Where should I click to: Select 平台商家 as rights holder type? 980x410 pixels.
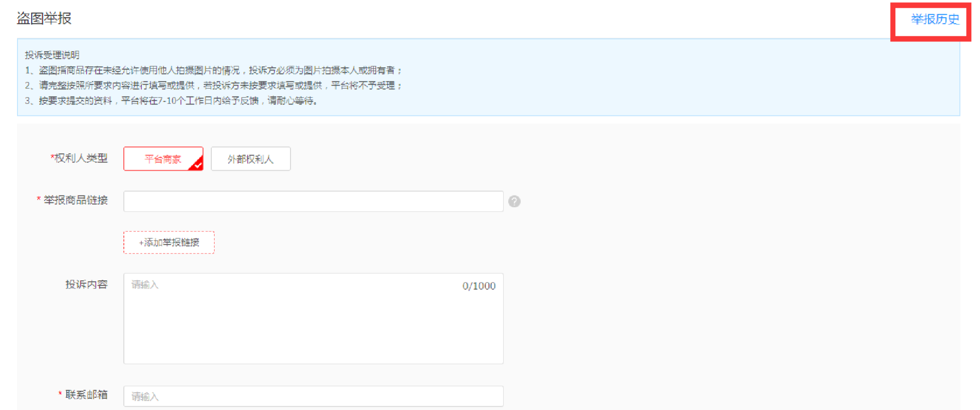[163, 159]
